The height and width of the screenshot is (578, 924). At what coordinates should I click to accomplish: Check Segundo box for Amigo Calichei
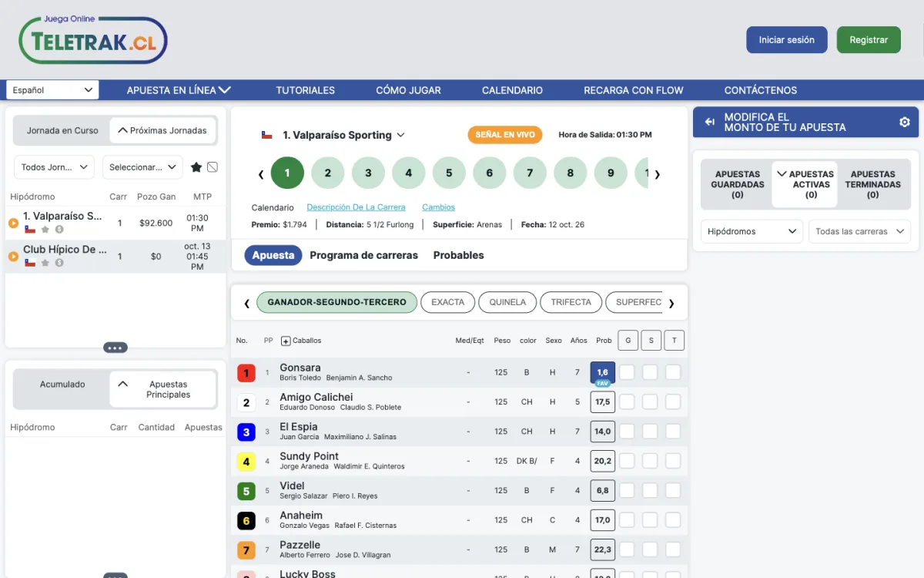(651, 402)
